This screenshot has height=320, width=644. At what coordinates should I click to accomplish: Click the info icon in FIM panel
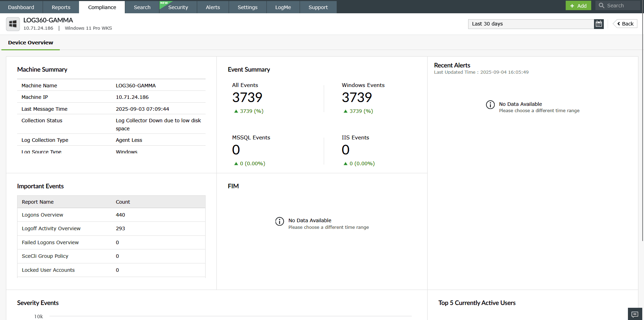pos(280,221)
